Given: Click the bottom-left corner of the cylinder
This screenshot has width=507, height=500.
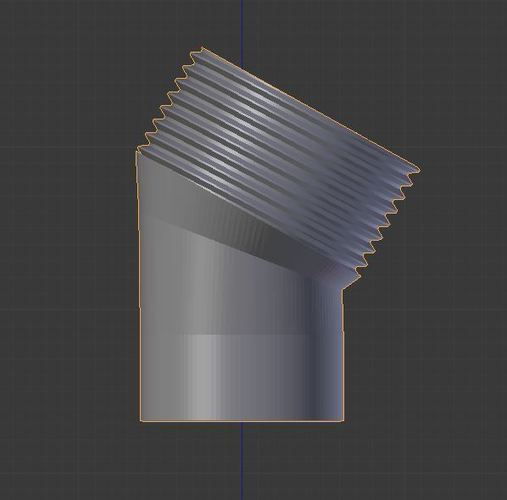Looking at the screenshot, I should click(141, 421).
